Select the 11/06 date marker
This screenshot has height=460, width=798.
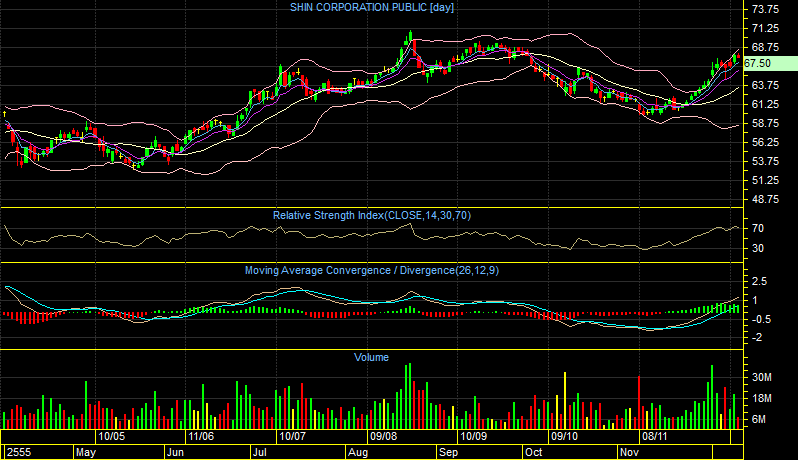(201, 436)
